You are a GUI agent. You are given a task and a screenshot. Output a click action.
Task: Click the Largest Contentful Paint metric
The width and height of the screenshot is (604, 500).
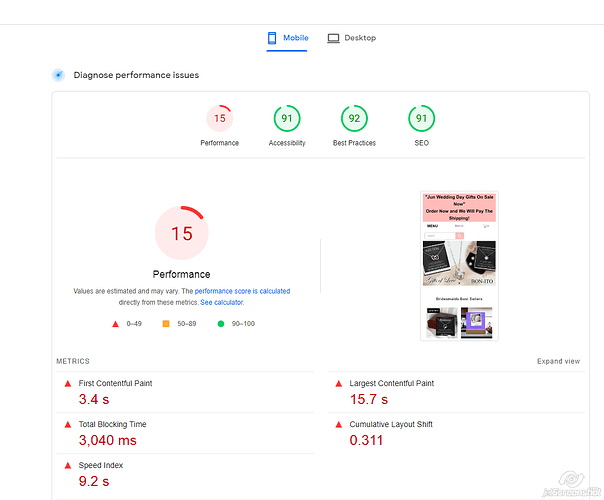tap(391, 383)
